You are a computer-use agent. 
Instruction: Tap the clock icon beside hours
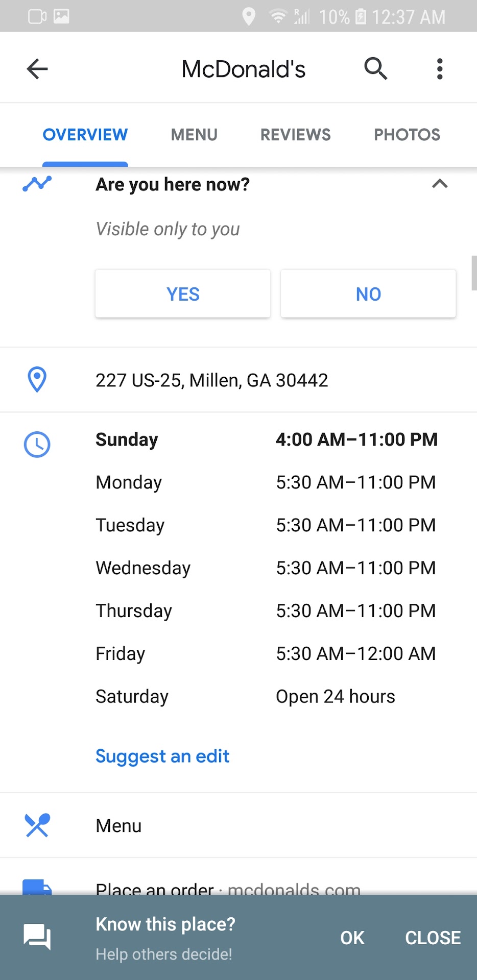pos(37,444)
